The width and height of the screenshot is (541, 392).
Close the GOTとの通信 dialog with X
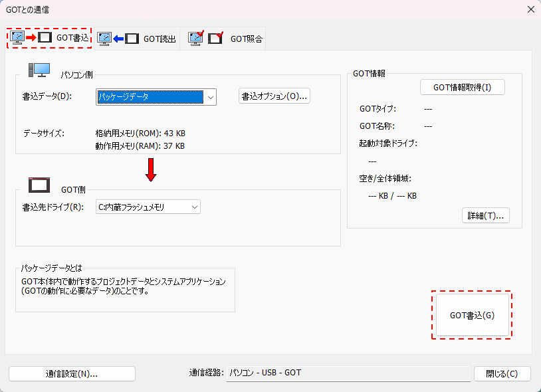pos(530,9)
